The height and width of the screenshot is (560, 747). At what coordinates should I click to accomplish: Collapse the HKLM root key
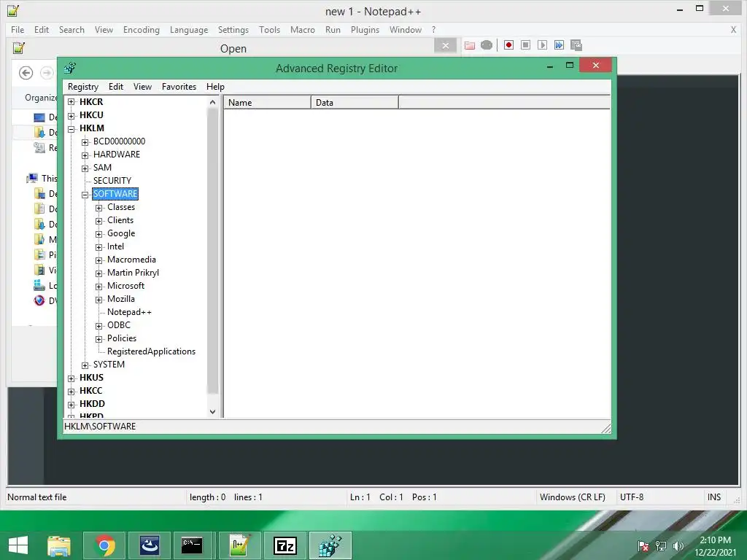(71, 128)
